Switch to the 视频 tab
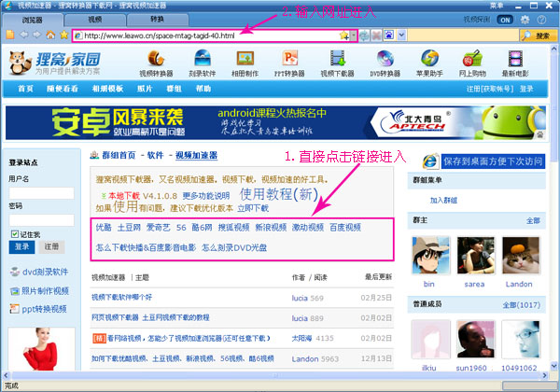Screen dimensions: 560x392 point(94,20)
